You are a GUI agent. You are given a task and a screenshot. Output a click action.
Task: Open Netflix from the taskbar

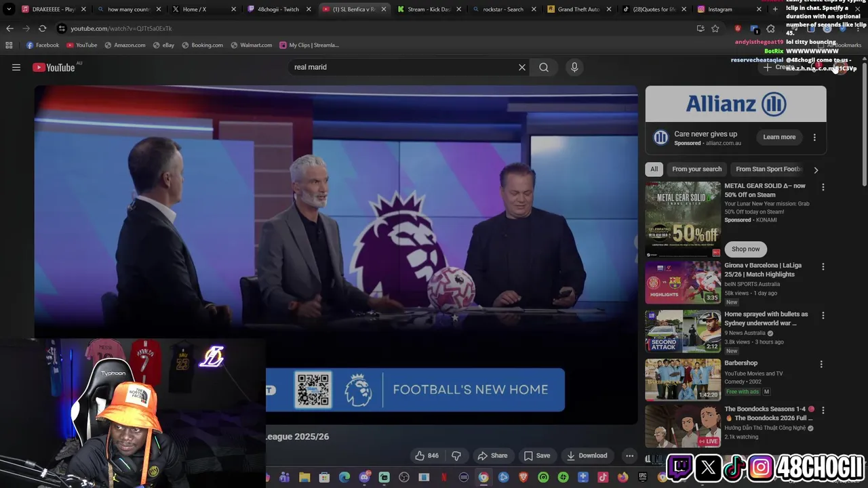[444, 477]
